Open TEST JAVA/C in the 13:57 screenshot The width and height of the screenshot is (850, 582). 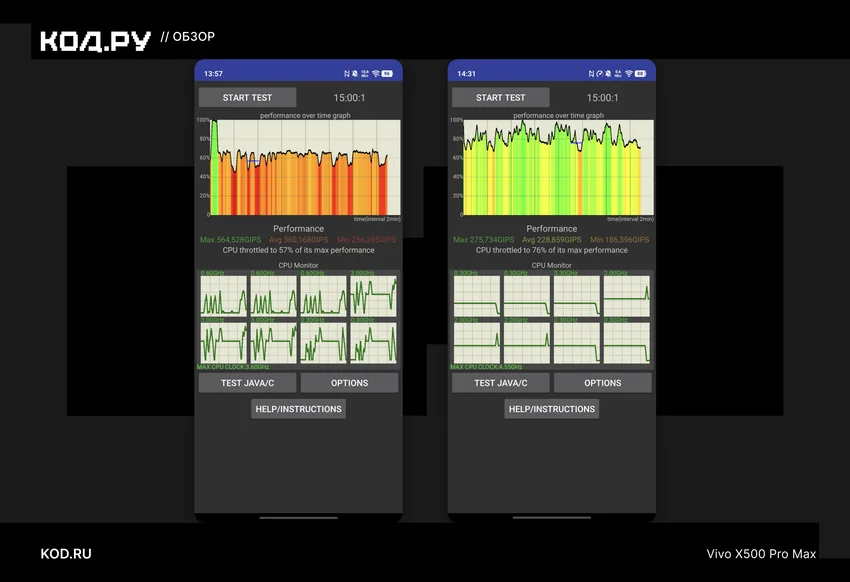pos(247,383)
